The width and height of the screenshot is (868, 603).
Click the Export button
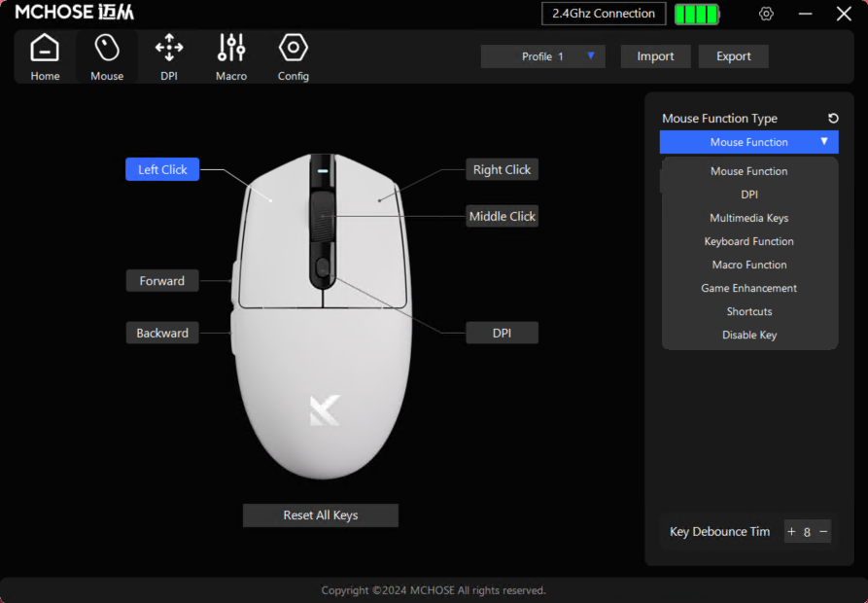coord(734,56)
